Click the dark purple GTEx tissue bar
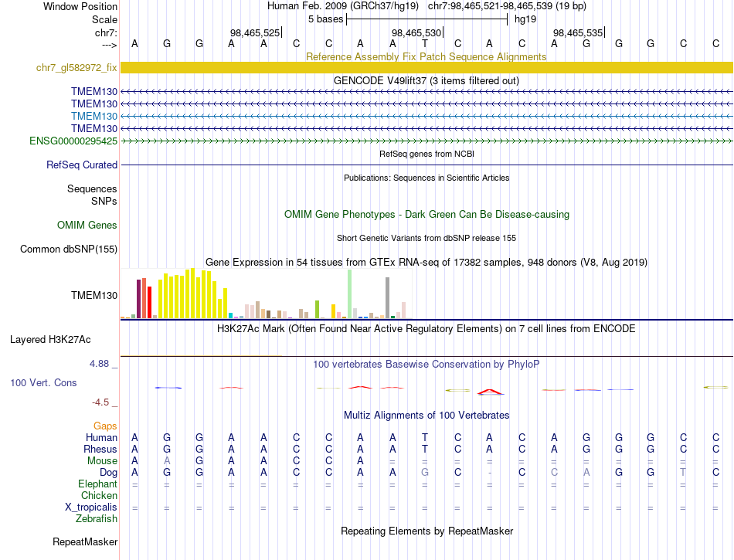 tap(138, 299)
